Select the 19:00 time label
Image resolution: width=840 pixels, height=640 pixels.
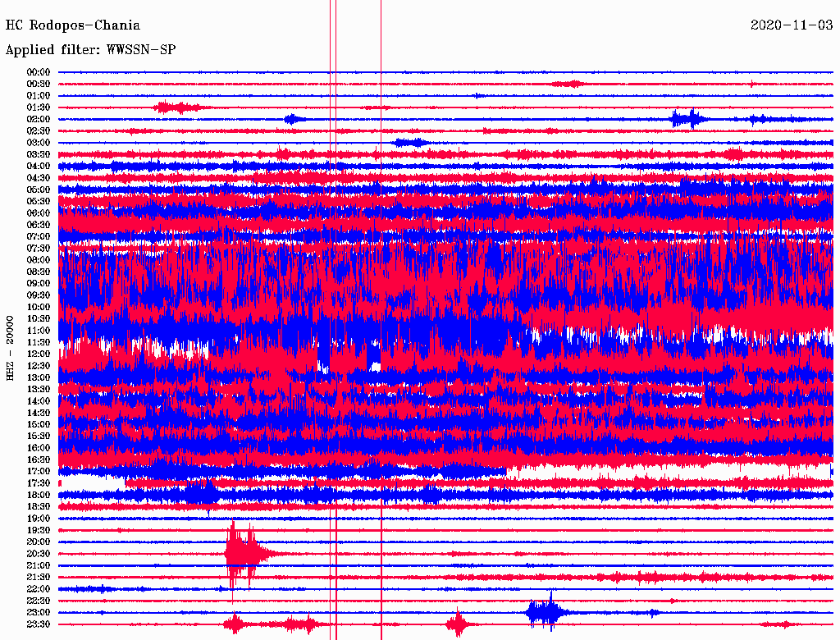click(x=39, y=519)
